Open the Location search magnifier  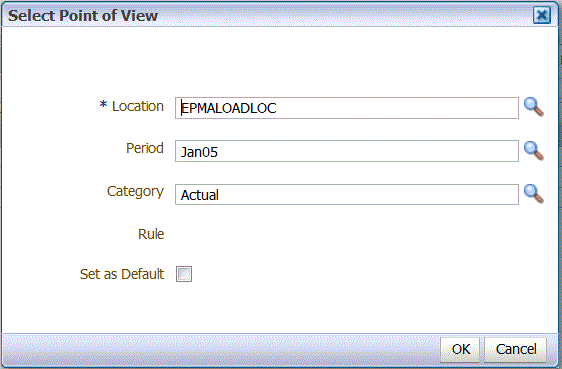(x=534, y=107)
